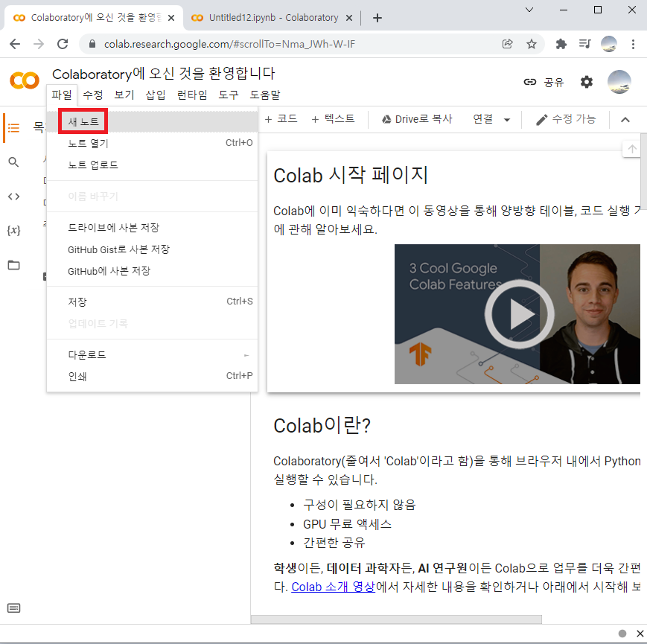Screen dimensions: 647x644
Task: Share this page icon in address bar
Action: pyautogui.click(x=508, y=44)
